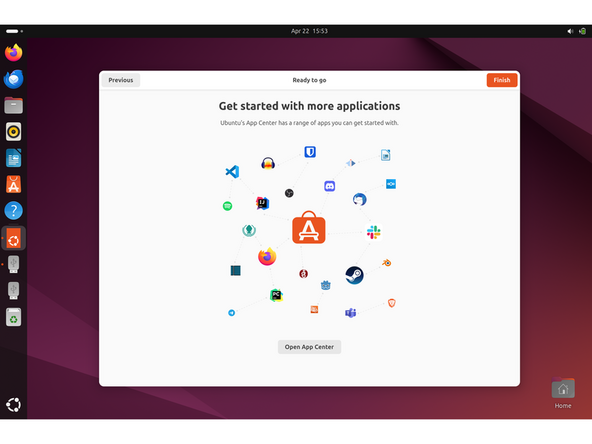Viewport: 592px width, 444px height.
Task: Open the Home folder desktop icon
Action: coord(563,393)
